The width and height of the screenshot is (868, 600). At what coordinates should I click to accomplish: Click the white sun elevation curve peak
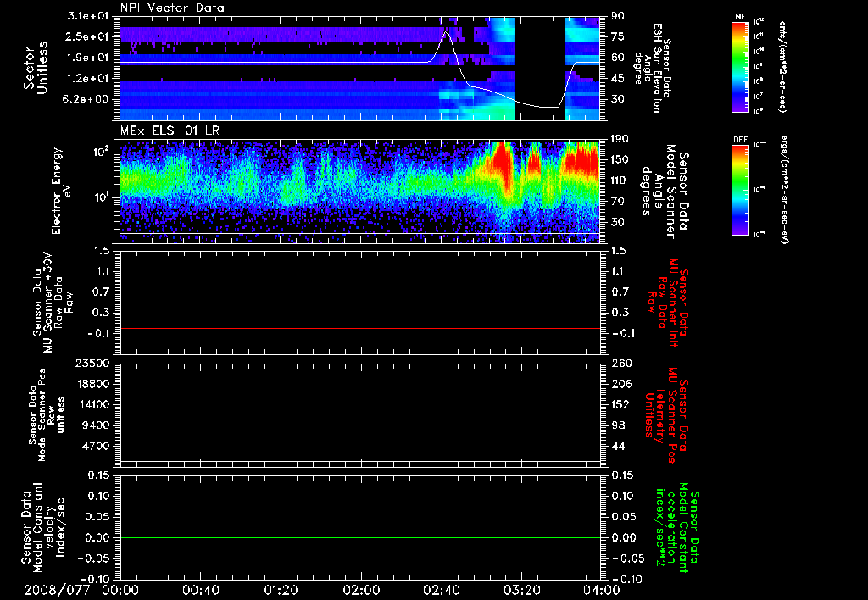click(446, 33)
